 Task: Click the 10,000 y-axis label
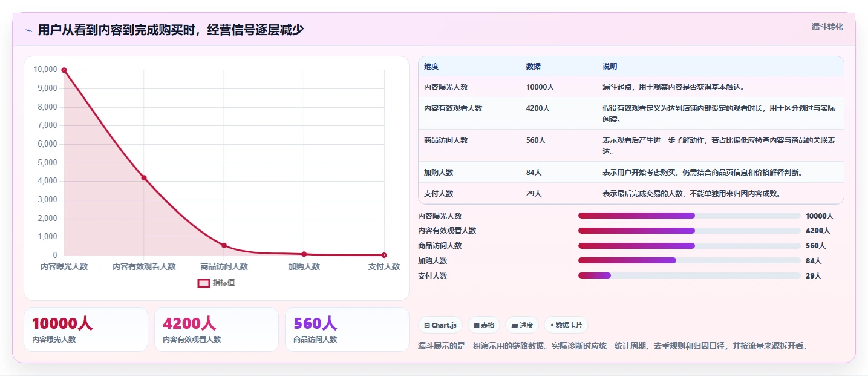point(45,70)
